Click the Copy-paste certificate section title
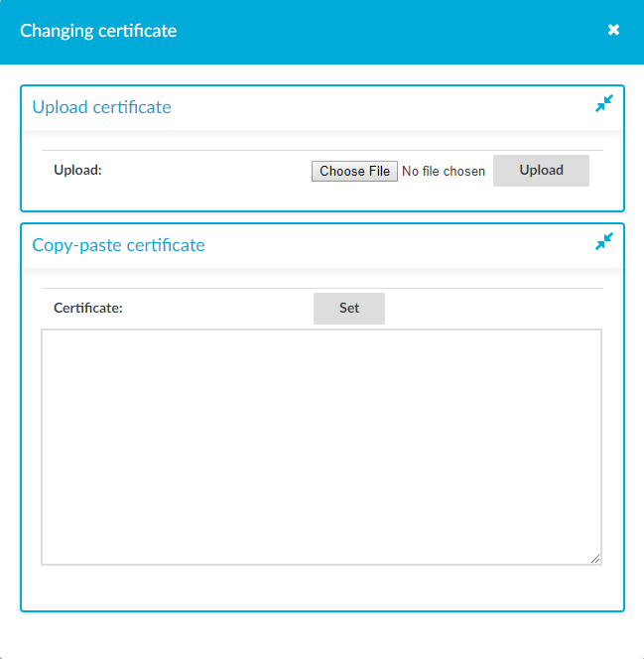Image resolution: width=644 pixels, height=659 pixels. [118, 245]
